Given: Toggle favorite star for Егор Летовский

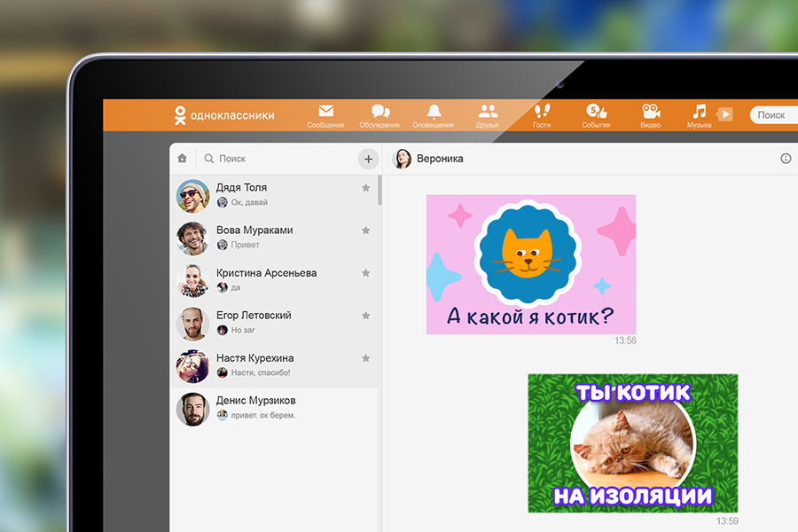Looking at the screenshot, I should 365,316.
